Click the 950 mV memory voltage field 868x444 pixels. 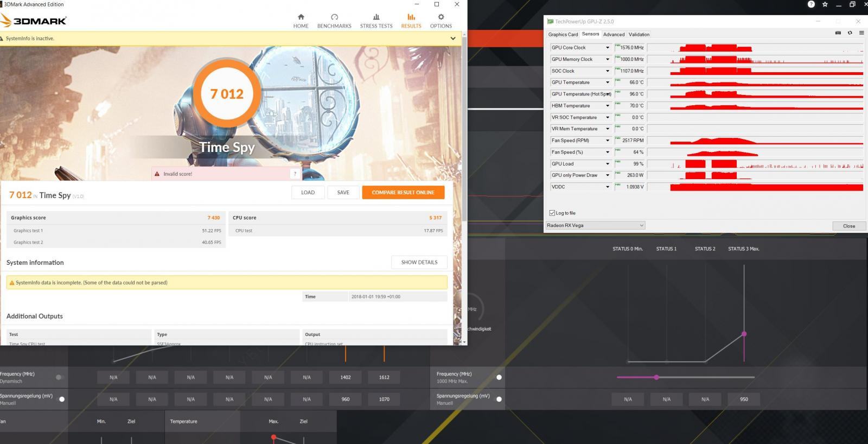(744, 399)
